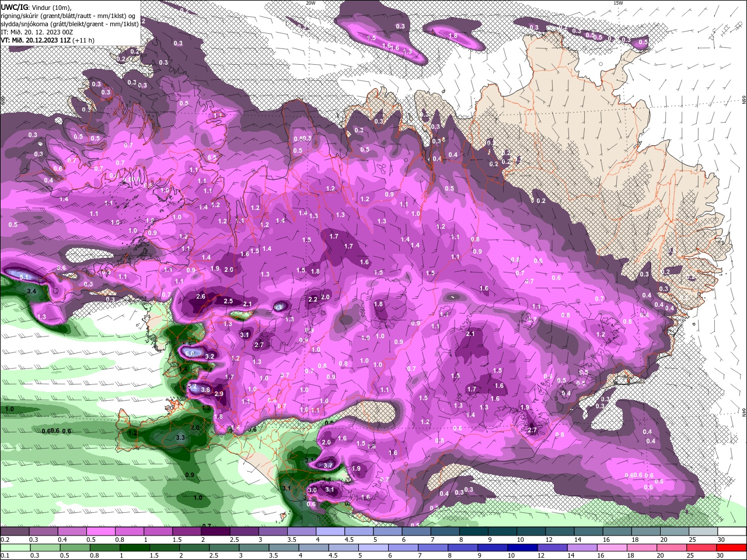Select the 'IT: Mið. 20. 12. 2023 00Z' line
Screen dimensions: 747x560
click(37, 32)
